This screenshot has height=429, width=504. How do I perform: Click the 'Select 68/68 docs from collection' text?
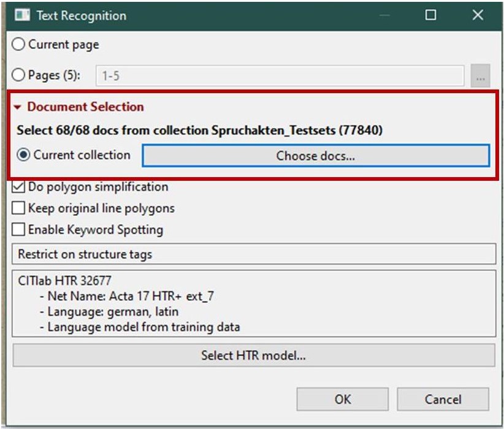pos(112,130)
